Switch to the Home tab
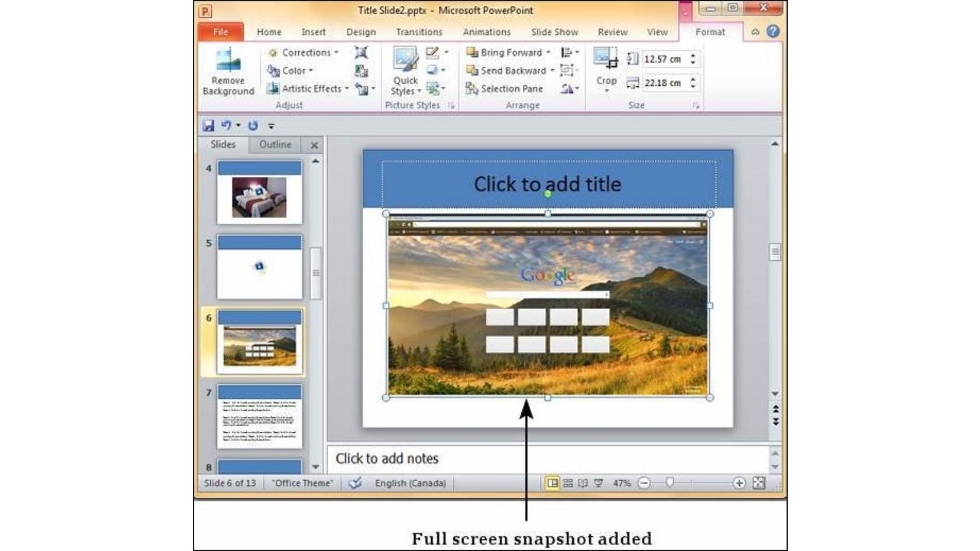 point(269,32)
